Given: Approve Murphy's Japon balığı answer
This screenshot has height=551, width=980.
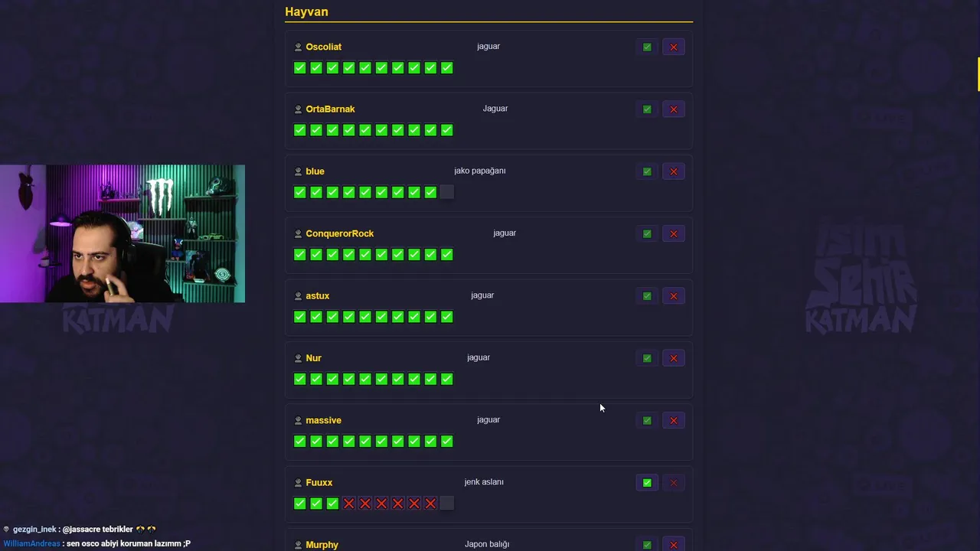Looking at the screenshot, I should tap(647, 545).
